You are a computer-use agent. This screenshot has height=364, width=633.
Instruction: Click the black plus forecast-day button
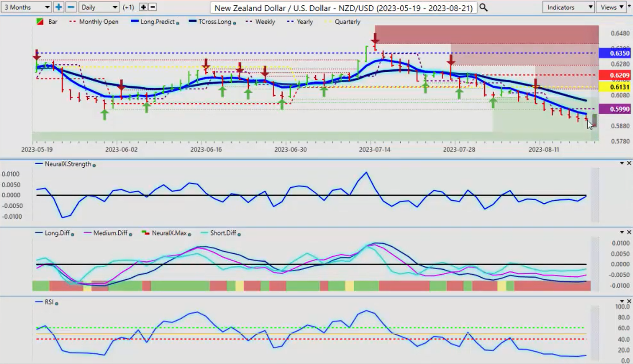click(x=143, y=7)
